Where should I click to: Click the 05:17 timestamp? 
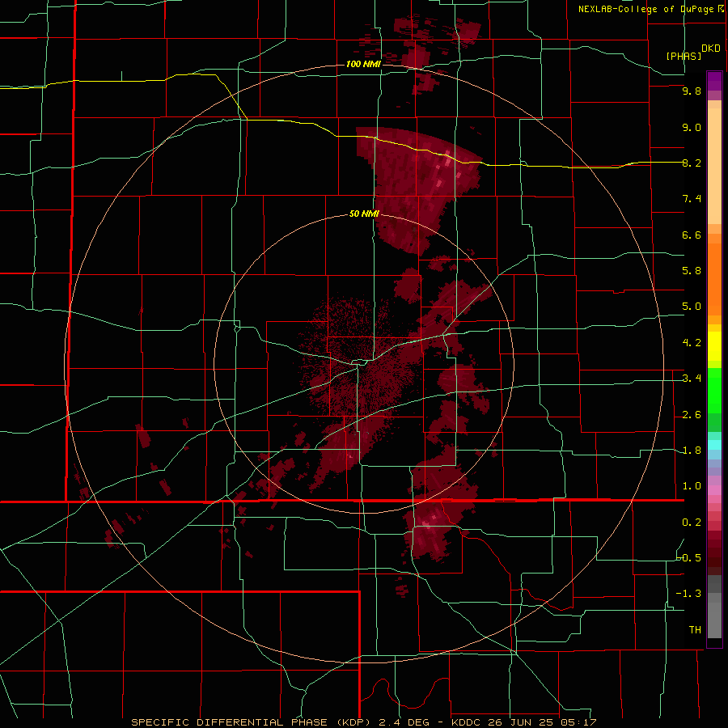pyautogui.click(x=578, y=722)
